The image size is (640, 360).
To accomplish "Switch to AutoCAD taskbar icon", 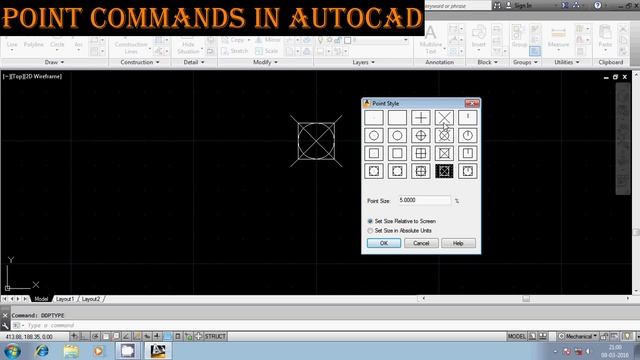I will (158, 351).
